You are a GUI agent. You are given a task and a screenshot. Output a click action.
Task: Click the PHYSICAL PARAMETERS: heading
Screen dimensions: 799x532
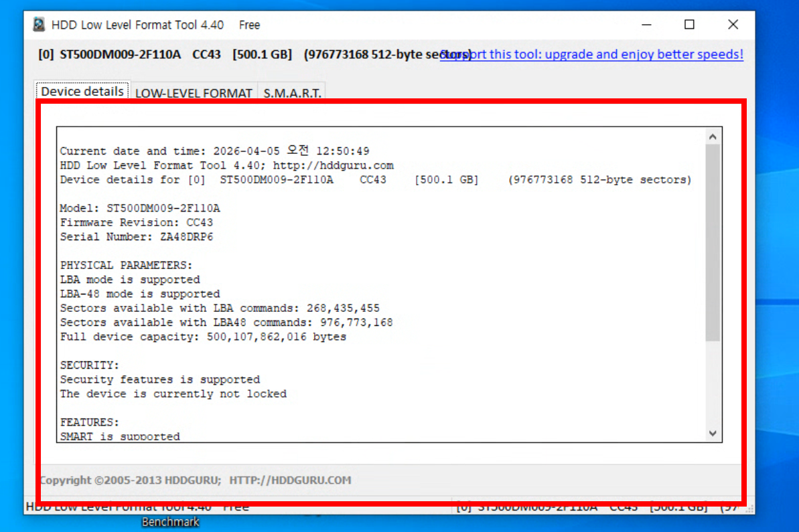click(x=127, y=265)
